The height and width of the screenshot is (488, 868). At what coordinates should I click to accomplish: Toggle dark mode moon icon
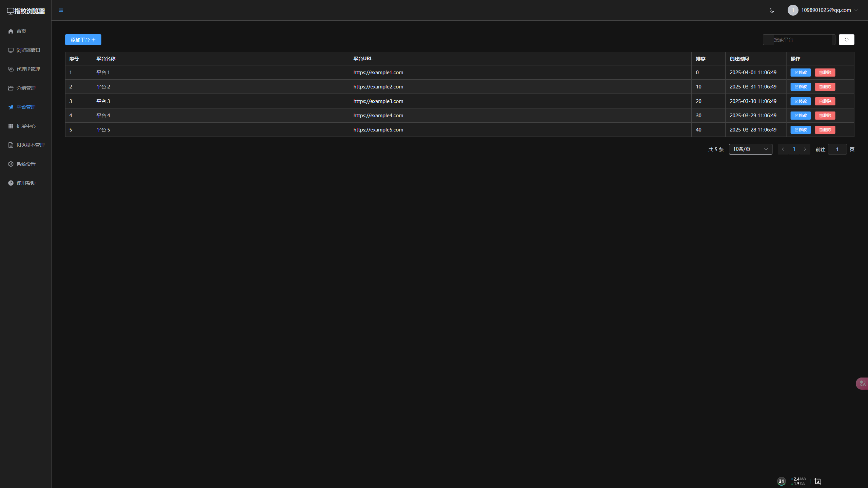click(x=772, y=10)
